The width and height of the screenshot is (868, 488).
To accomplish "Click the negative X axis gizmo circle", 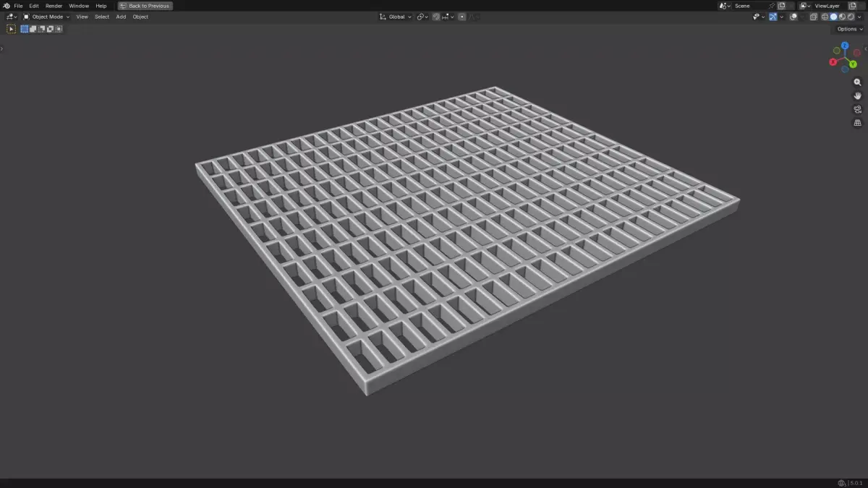I will pyautogui.click(x=856, y=53).
